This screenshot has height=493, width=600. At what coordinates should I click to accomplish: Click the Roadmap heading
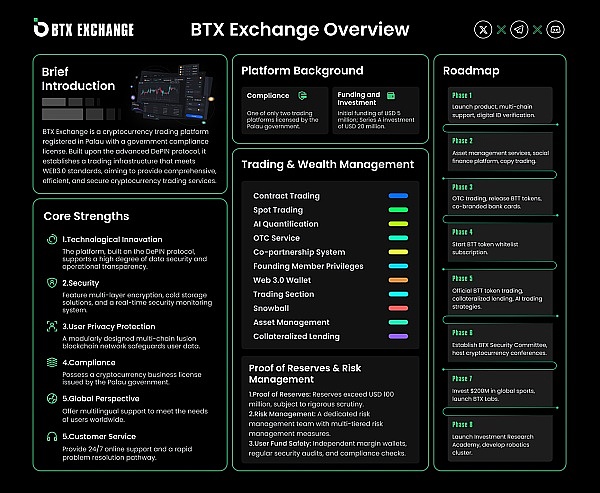471,71
